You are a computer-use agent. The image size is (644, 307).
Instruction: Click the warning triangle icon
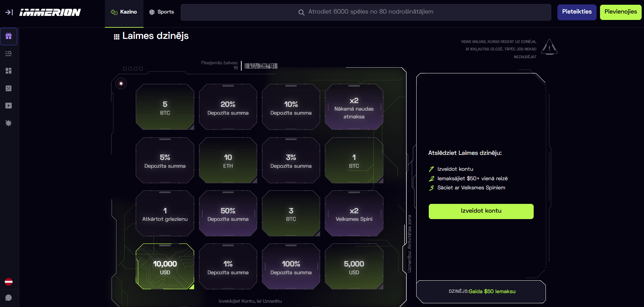coord(549,47)
